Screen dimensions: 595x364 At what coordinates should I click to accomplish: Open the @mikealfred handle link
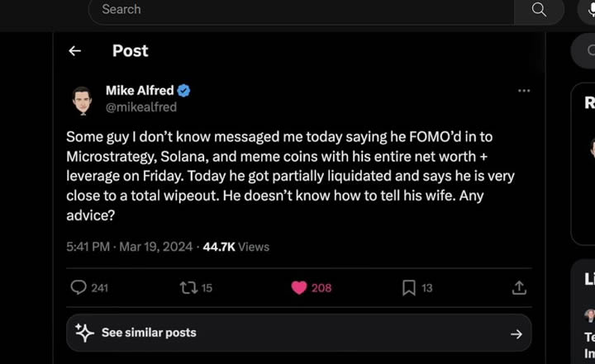pos(141,106)
